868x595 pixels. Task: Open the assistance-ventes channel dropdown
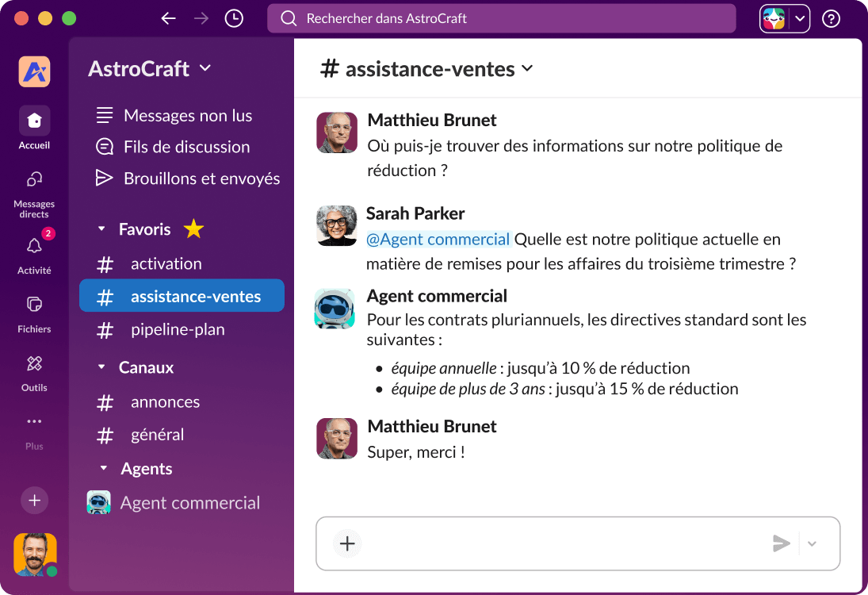coord(527,69)
